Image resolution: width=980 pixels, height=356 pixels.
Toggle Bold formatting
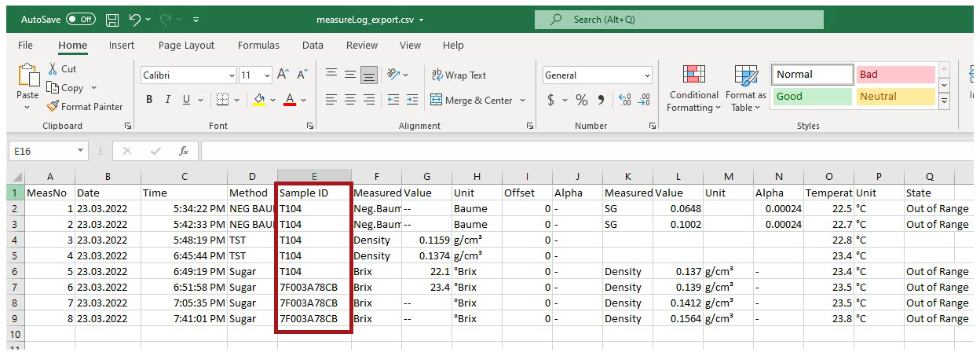pos(149,100)
